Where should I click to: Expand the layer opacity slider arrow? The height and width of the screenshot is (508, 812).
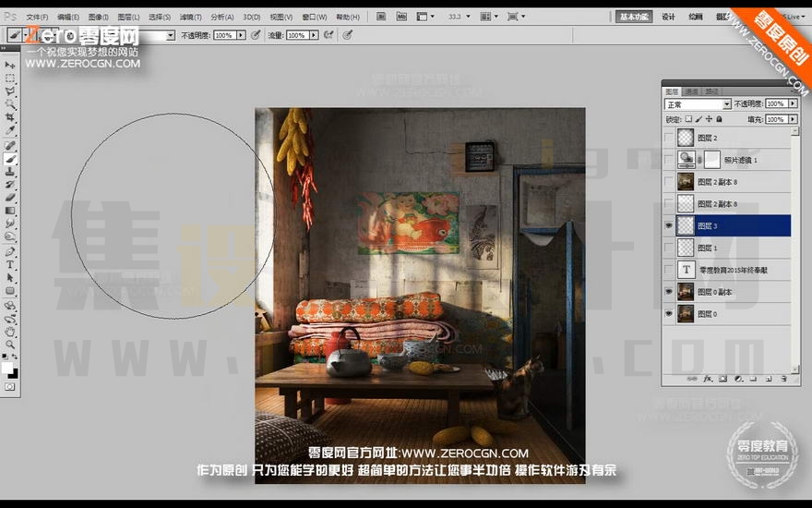(x=793, y=104)
